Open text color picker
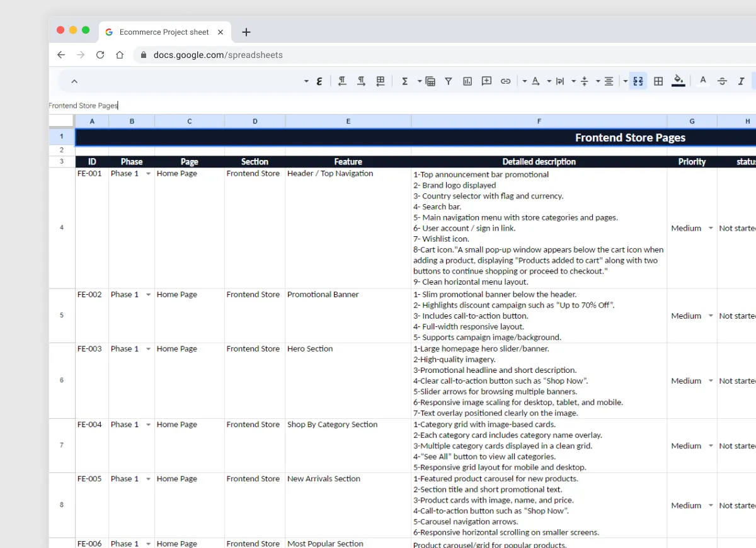 tap(703, 81)
